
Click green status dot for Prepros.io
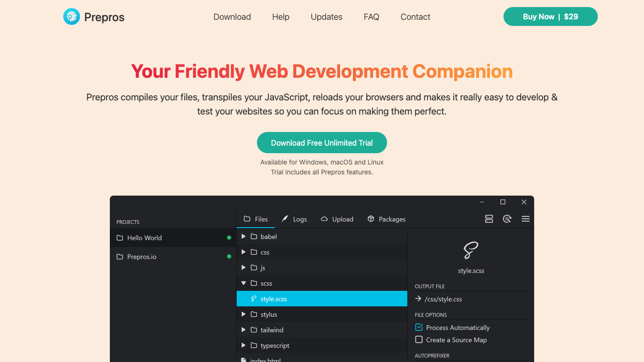pos(229,256)
